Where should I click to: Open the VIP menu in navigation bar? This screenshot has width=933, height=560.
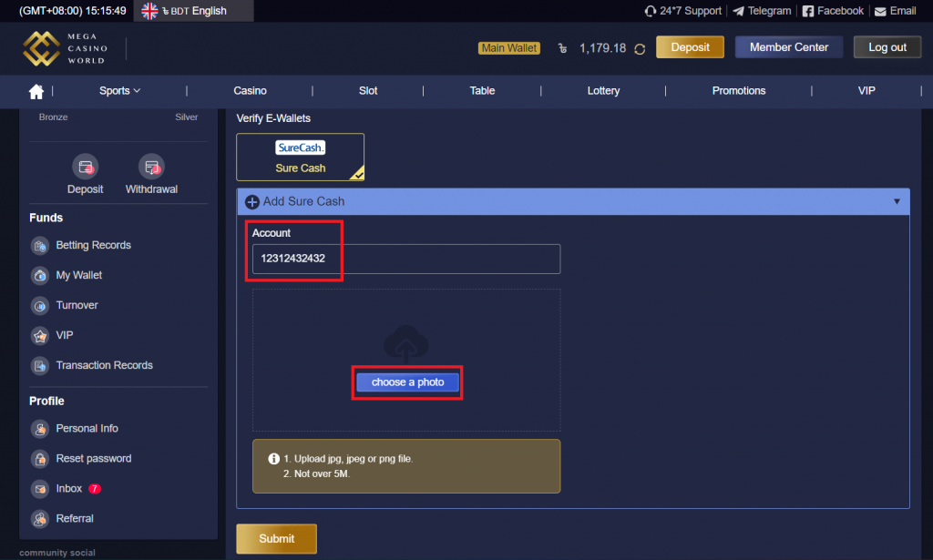[x=866, y=90]
